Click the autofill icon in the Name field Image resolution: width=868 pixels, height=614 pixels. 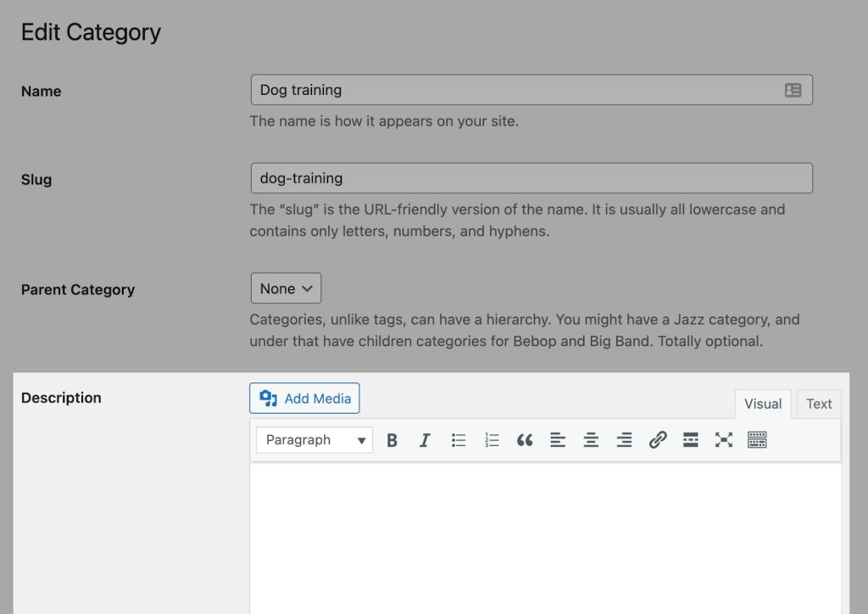click(x=793, y=90)
